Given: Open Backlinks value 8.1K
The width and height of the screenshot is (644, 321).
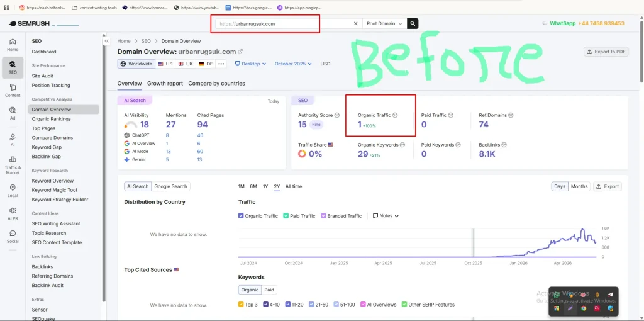Looking at the screenshot, I should (x=487, y=154).
